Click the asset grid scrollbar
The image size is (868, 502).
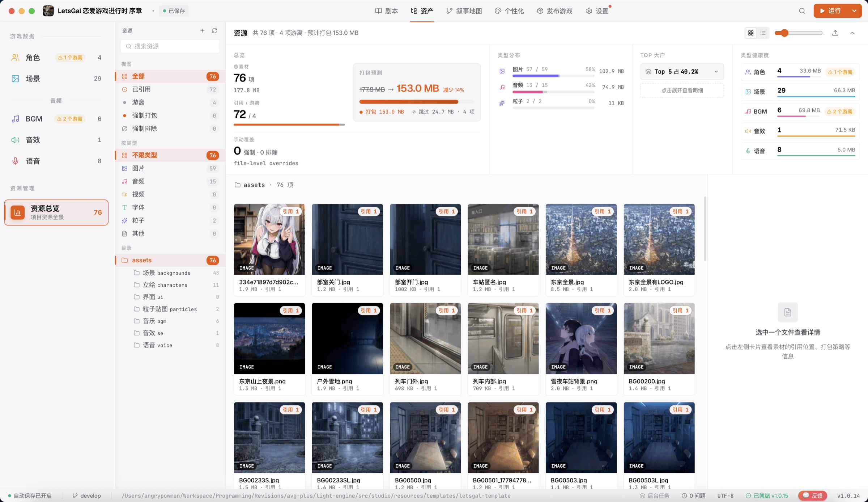pyautogui.click(x=705, y=229)
